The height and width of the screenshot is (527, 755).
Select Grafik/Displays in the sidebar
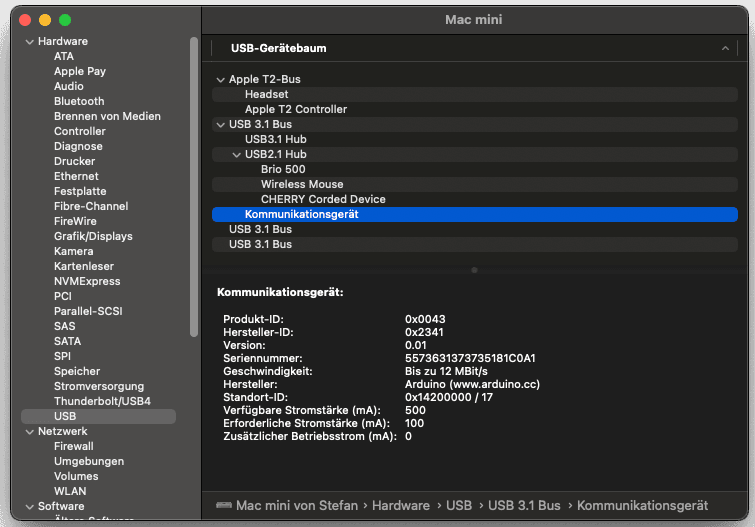point(93,236)
